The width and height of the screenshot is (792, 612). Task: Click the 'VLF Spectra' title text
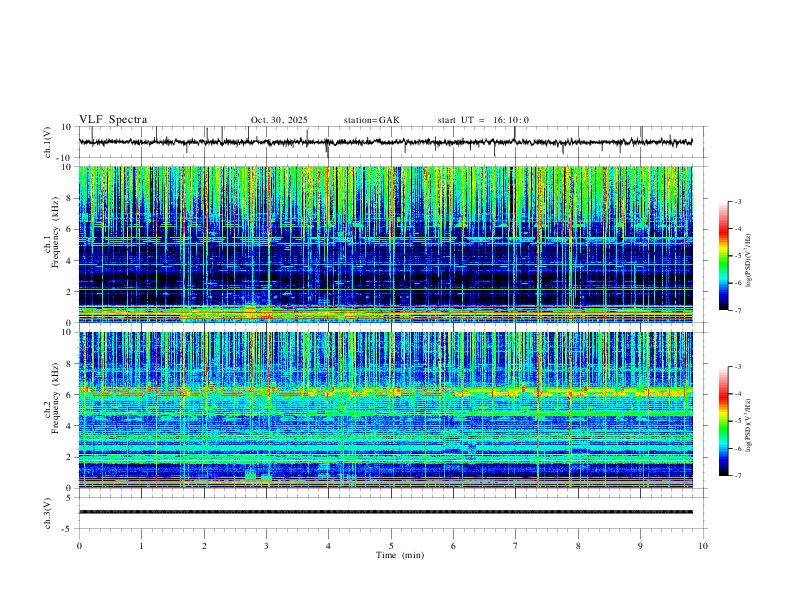click(x=113, y=120)
